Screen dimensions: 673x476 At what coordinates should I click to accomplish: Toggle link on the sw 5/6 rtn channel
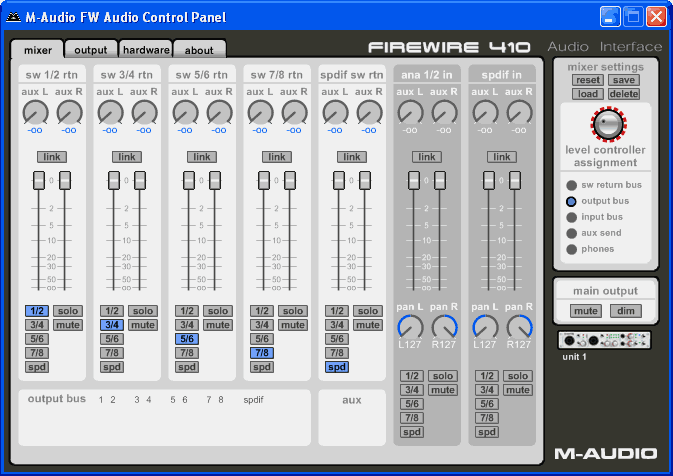point(202,157)
